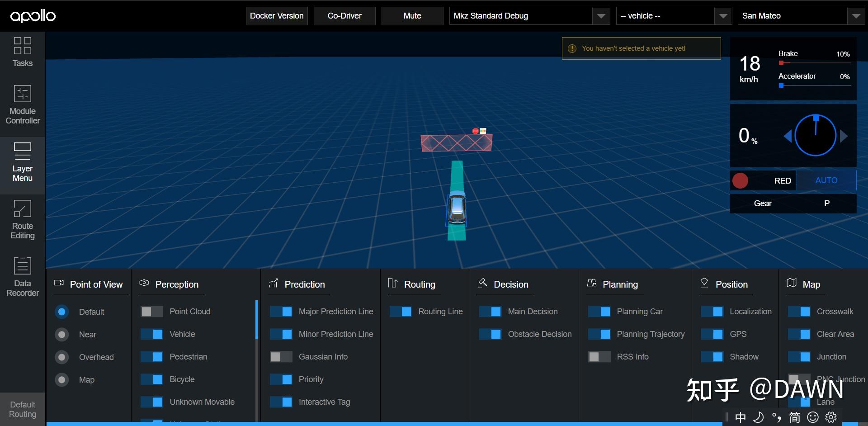868x426 pixels.
Task: Click the steering wheel left arrow
Action: pos(788,136)
